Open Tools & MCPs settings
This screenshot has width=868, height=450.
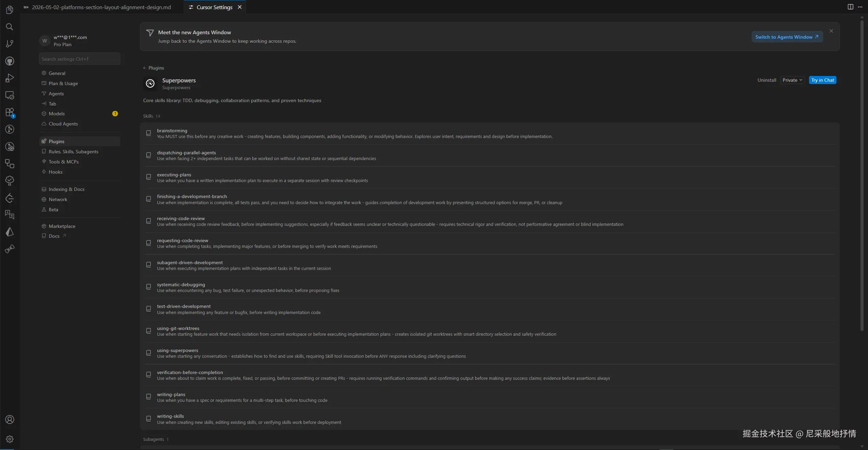tap(80, 162)
